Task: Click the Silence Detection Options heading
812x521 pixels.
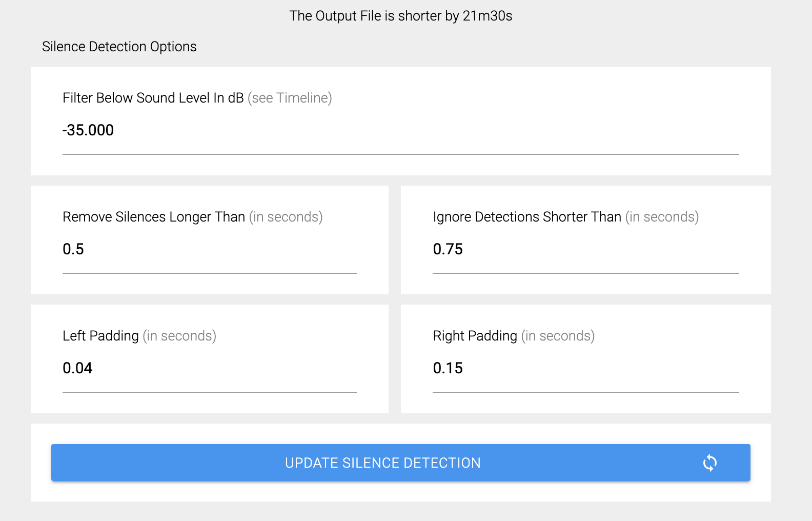Action: pos(119,47)
